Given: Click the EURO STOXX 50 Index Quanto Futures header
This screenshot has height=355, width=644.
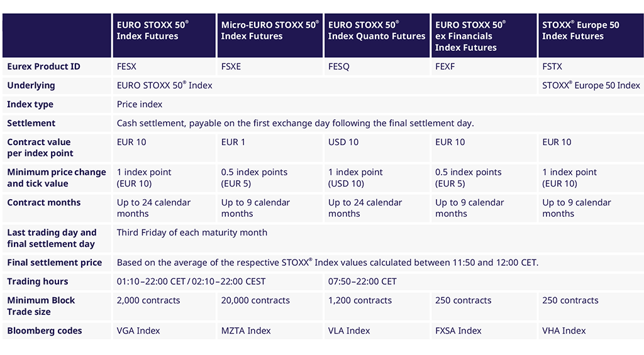Looking at the screenshot, I should pyautogui.click(x=377, y=31).
